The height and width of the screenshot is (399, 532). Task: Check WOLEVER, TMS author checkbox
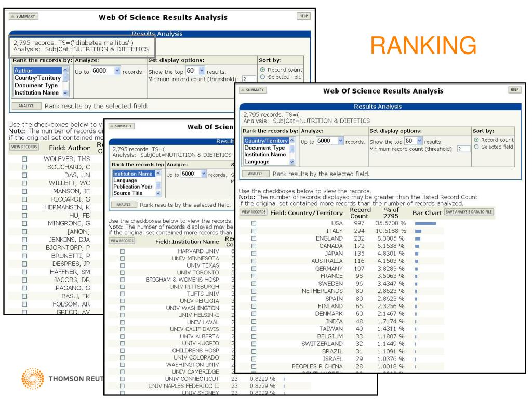[x=24, y=159]
